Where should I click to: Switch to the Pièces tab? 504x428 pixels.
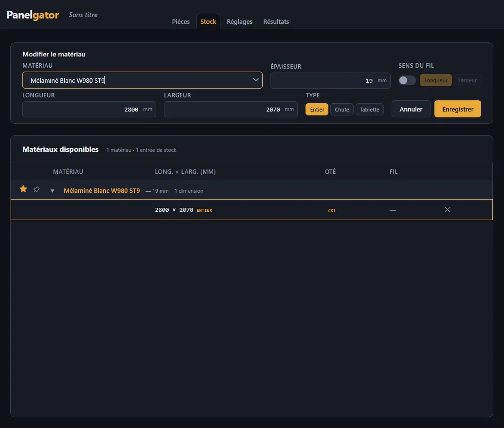[x=180, y=21]
